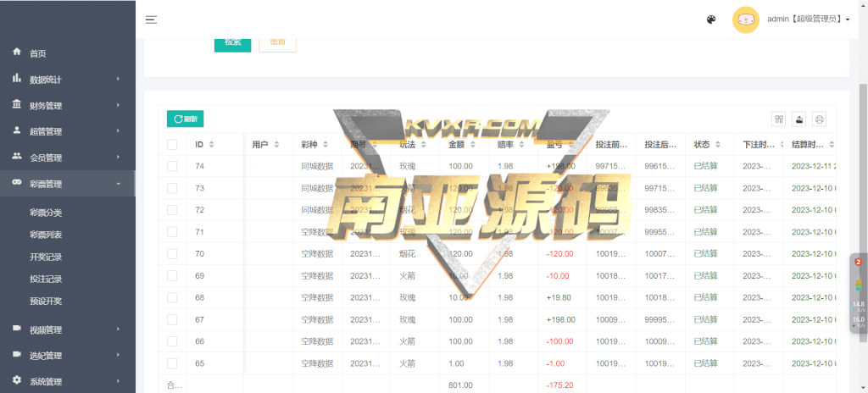Click the 财务管理 bank icon
Image resolution: width=868 pixels, height=393 pixels.
tap(17, 103)
